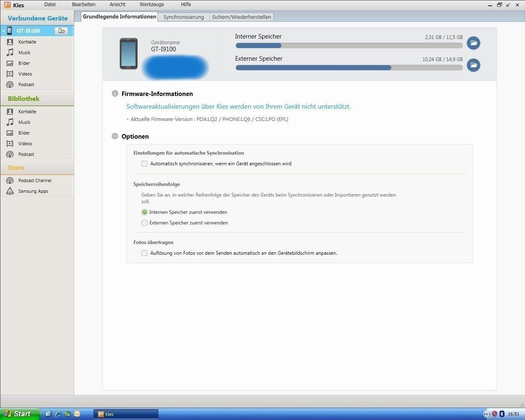Click the Optionen gear icon

pos(115,136)
